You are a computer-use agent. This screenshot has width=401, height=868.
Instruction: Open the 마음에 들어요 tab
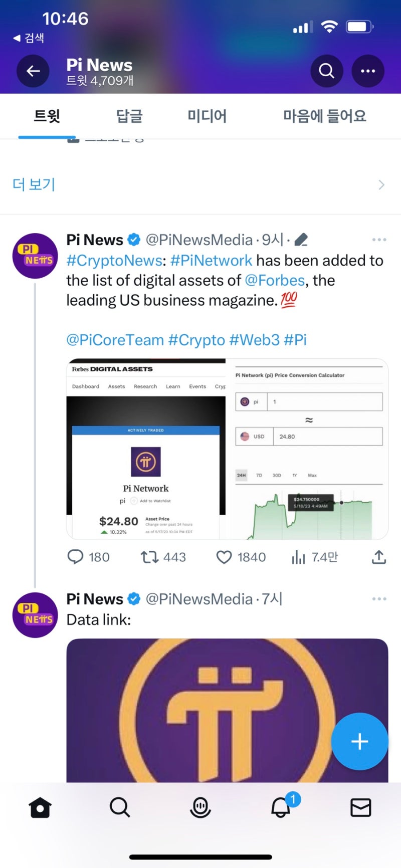pos(324,116)
